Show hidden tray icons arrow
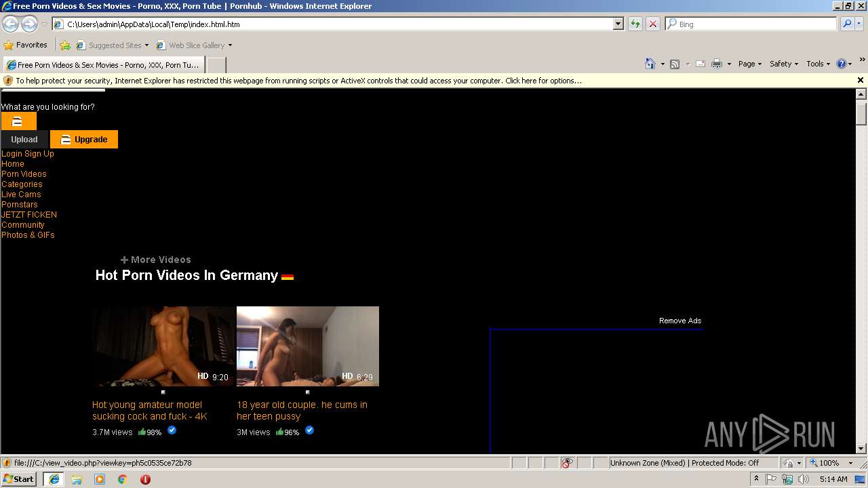The width and height of the screenshot is (868, 488). (x=756, y=479)
